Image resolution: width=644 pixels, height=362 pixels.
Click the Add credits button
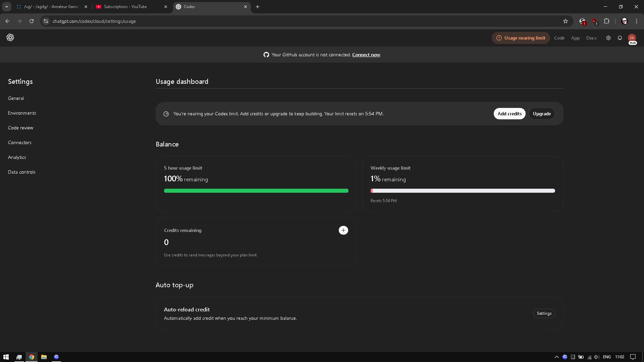tap(509, 114)
